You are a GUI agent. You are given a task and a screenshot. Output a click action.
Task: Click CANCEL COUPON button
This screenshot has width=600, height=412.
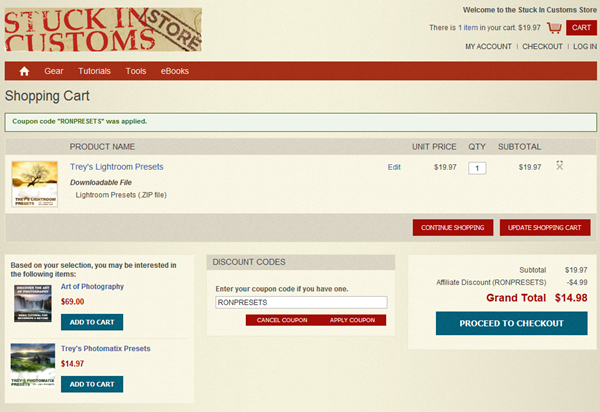point(282,320)
